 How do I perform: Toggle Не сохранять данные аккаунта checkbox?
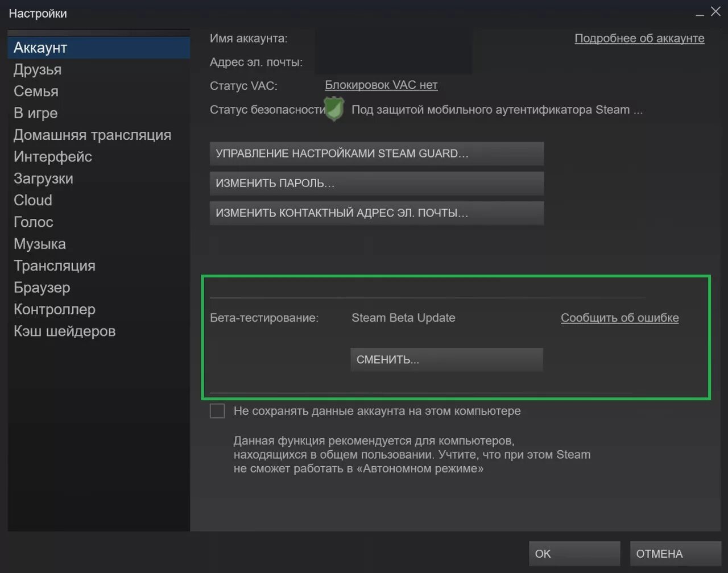click(217, 410)
